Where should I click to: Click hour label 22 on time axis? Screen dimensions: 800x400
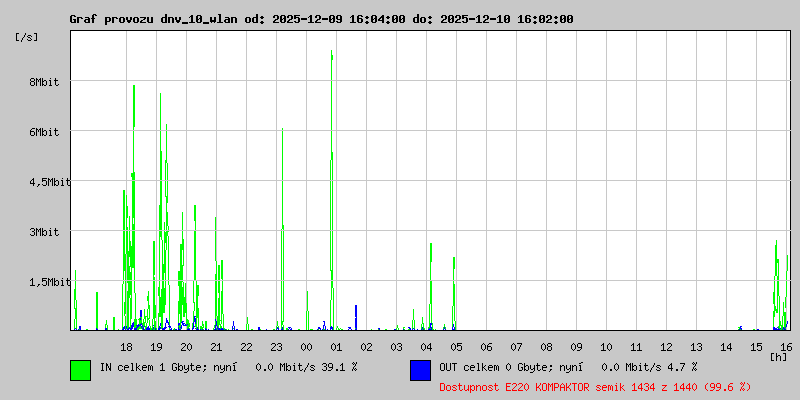246,347
